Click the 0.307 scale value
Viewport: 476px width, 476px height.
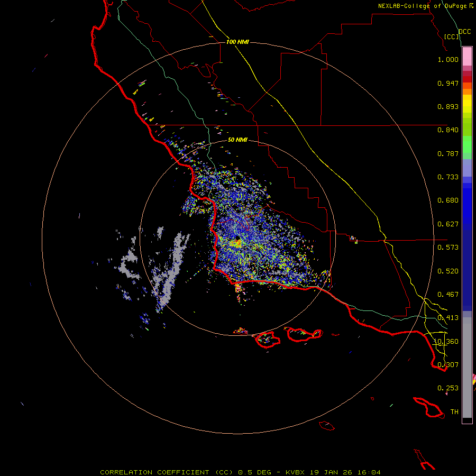[448, 365]
